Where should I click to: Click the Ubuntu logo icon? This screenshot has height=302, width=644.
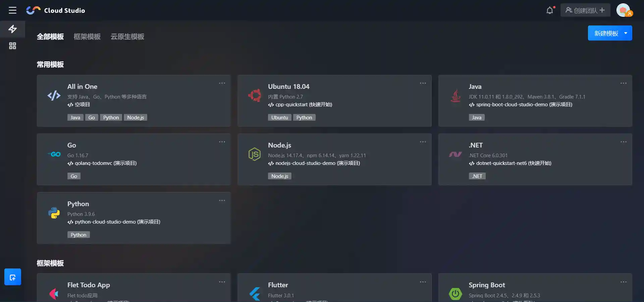coord(255,96)
